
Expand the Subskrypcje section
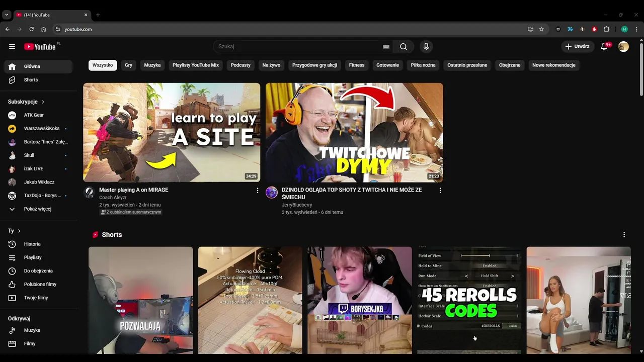[27, 102]
